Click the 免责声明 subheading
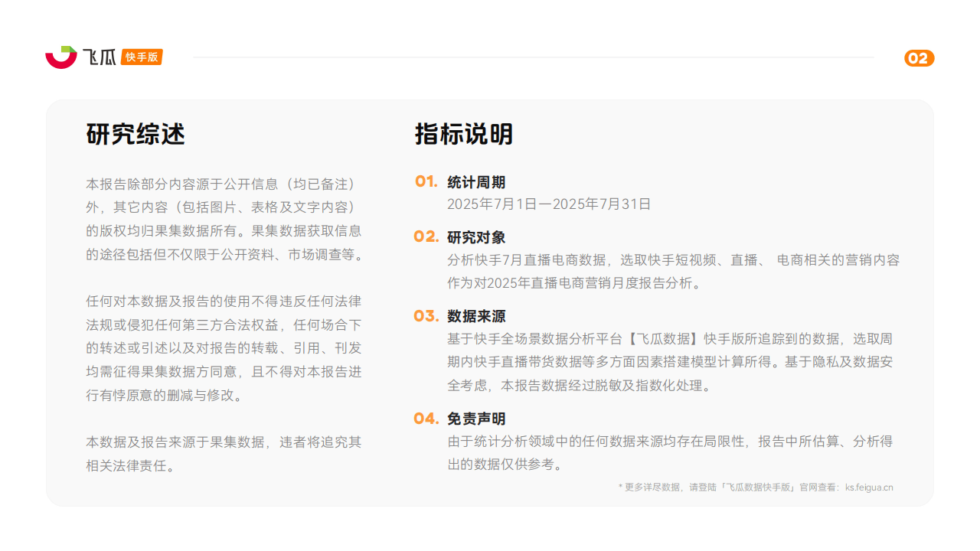 pos(476,419)
